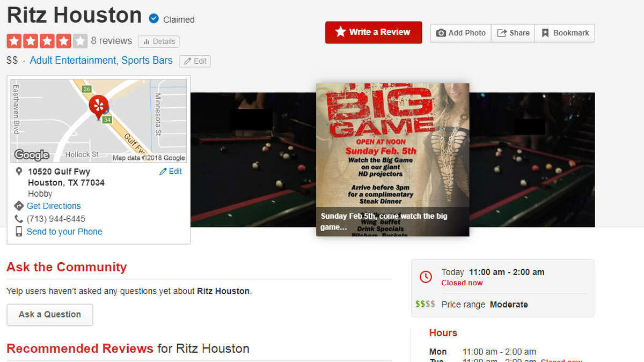Click the red map pin marker
Viewport: 644px width, 362px height.
(100, 105)
